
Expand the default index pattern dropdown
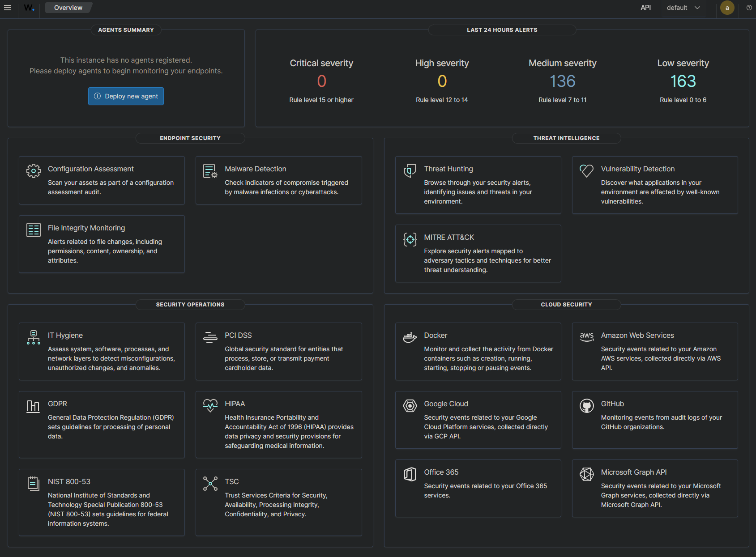(x=683, y=8)
